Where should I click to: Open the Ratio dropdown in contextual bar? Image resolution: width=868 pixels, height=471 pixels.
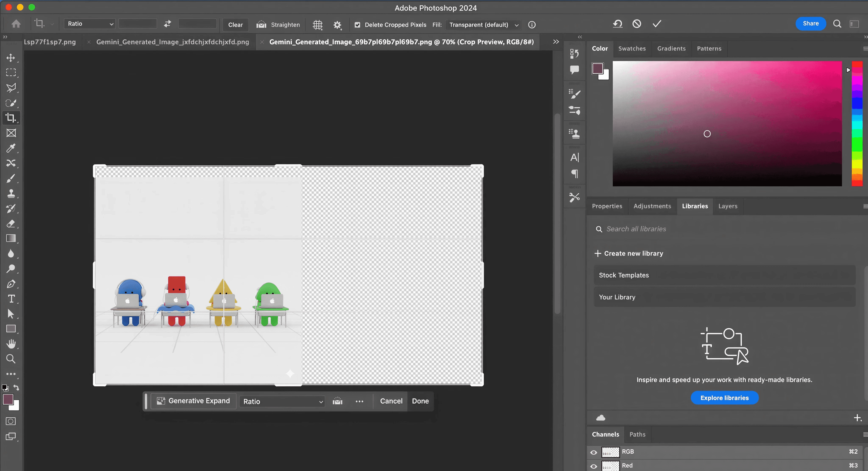(x=282, y=401)
